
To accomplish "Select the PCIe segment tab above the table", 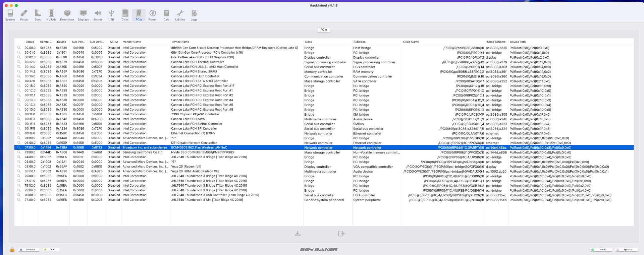I will [x=324, y=30].
